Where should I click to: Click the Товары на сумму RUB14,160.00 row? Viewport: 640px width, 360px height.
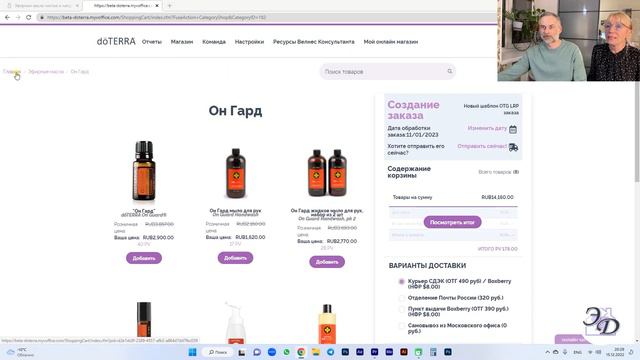(453, 197)
